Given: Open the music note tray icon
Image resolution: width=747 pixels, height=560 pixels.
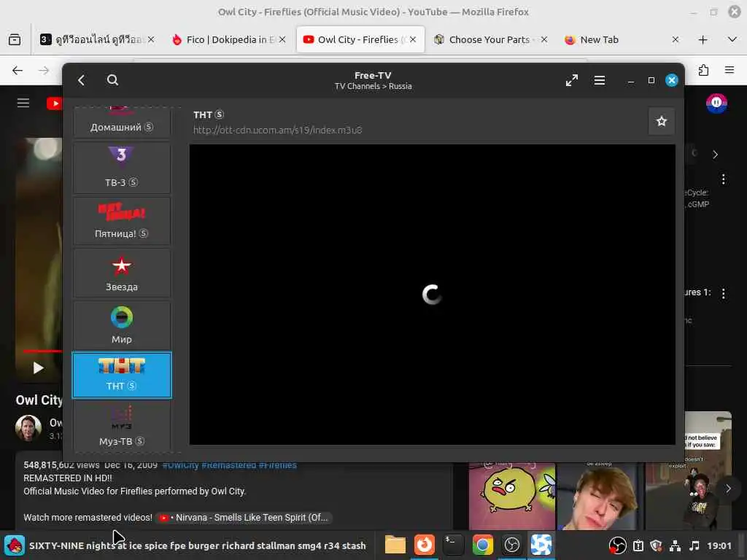Looking at the screenshot, I should point(694,545).
